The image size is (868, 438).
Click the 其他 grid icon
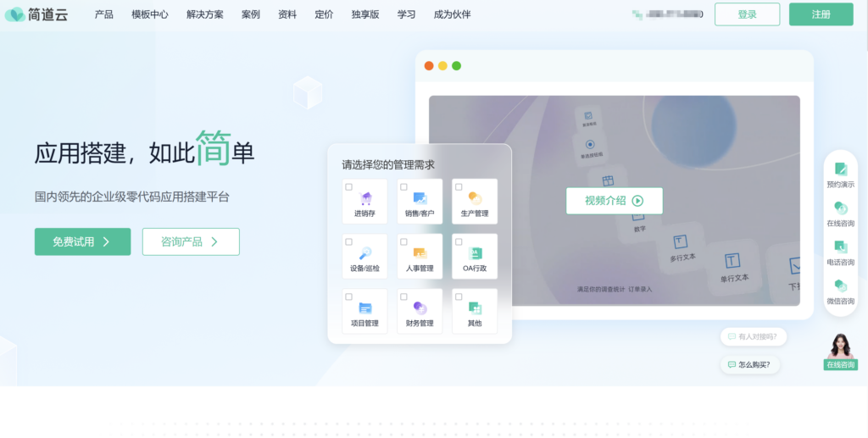coord(475,308)
